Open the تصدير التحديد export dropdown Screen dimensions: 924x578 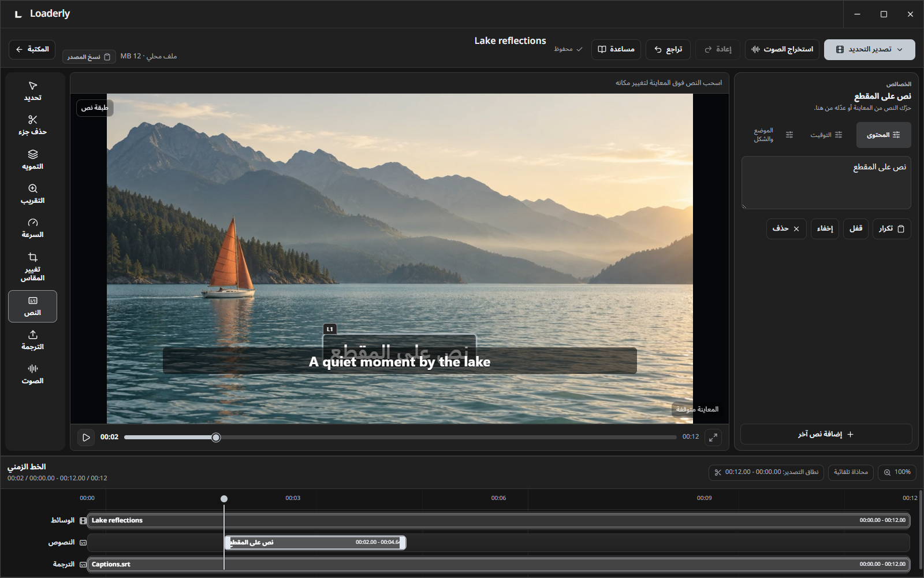tap(870, 50)
